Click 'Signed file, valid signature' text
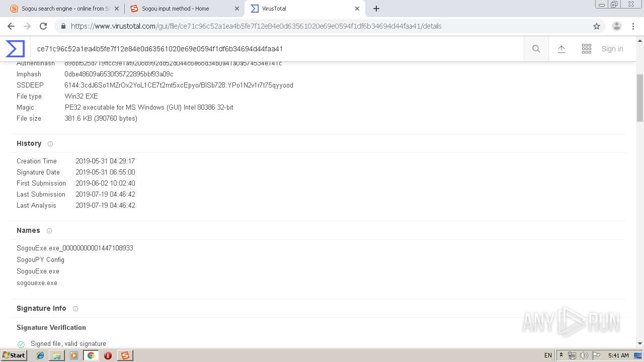Viewport: 644px width, 362px height. click(x=68, y=344)
